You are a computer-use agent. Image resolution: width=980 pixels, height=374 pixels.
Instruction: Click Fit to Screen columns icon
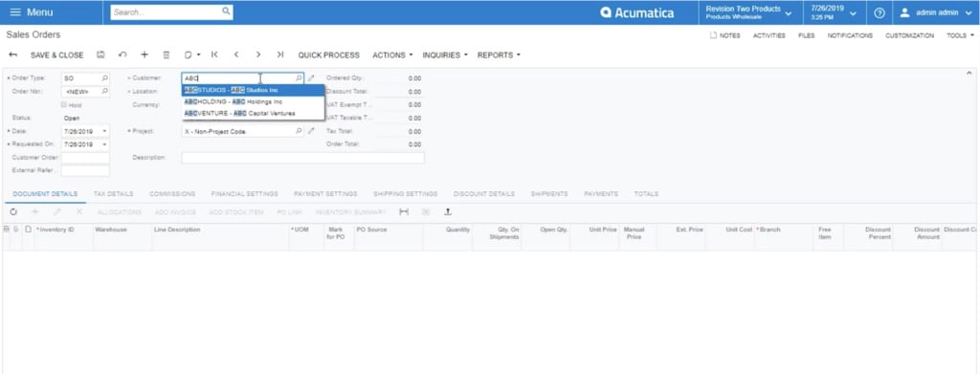[404, 212]
